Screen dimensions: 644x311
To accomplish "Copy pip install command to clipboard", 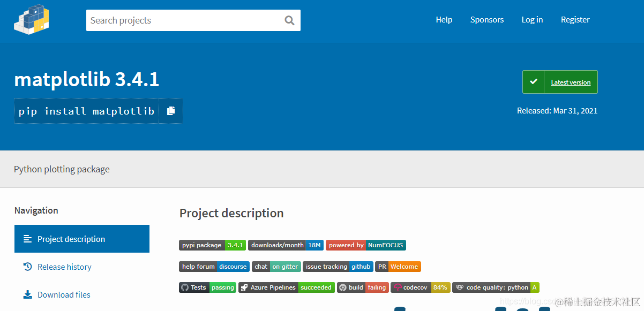I will tap(171, 111).
